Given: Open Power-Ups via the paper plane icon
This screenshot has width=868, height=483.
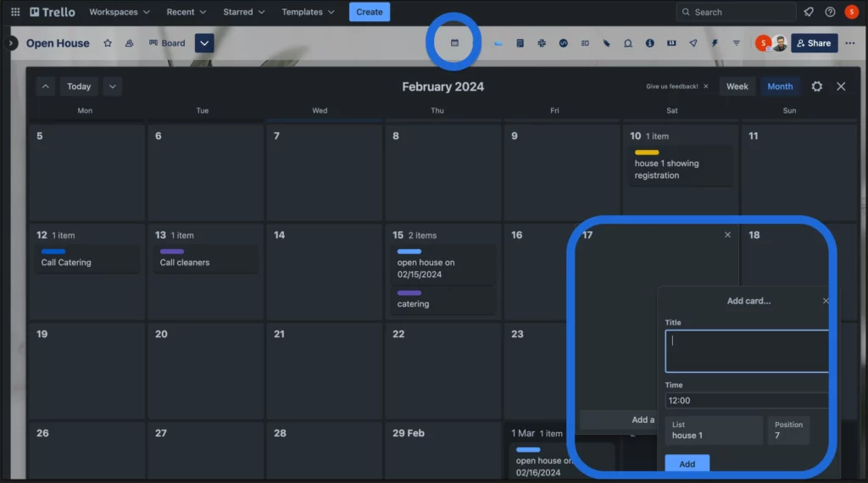Looking at the screenshot, I should pos(693,43).
